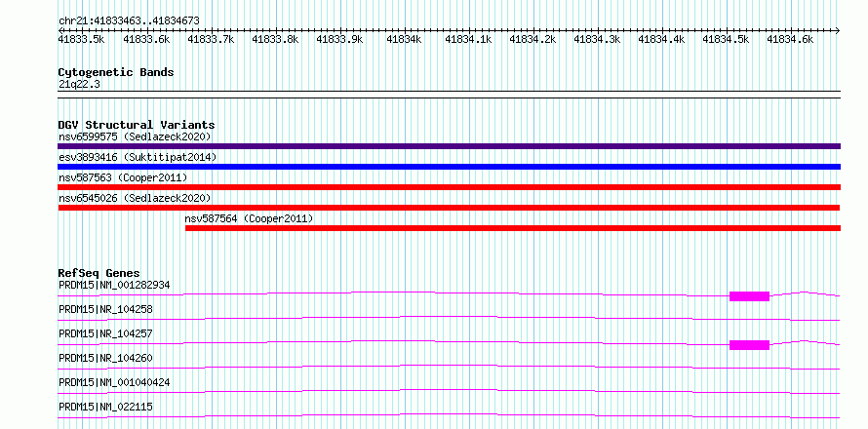This screenshot has height=429, width=868.
Task: Open transcript PRDM15|NM_001282934 label
Action: tap(114, 285)
